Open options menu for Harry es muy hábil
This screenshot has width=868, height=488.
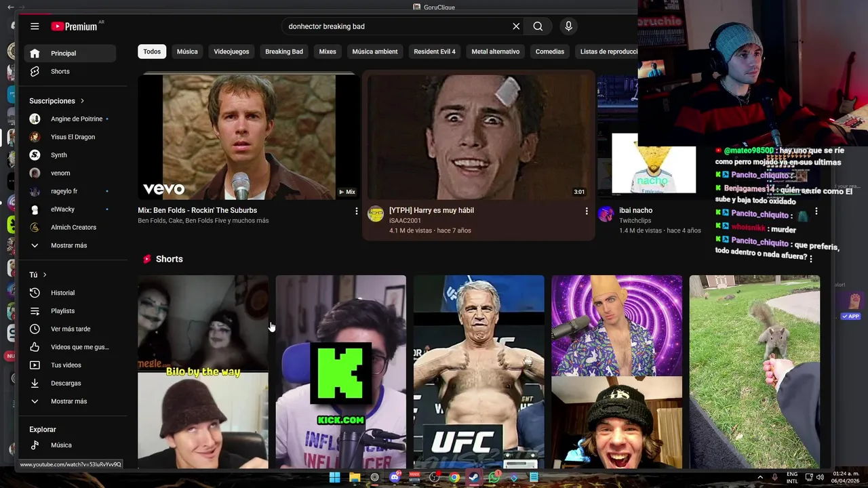tap(587, 211)
